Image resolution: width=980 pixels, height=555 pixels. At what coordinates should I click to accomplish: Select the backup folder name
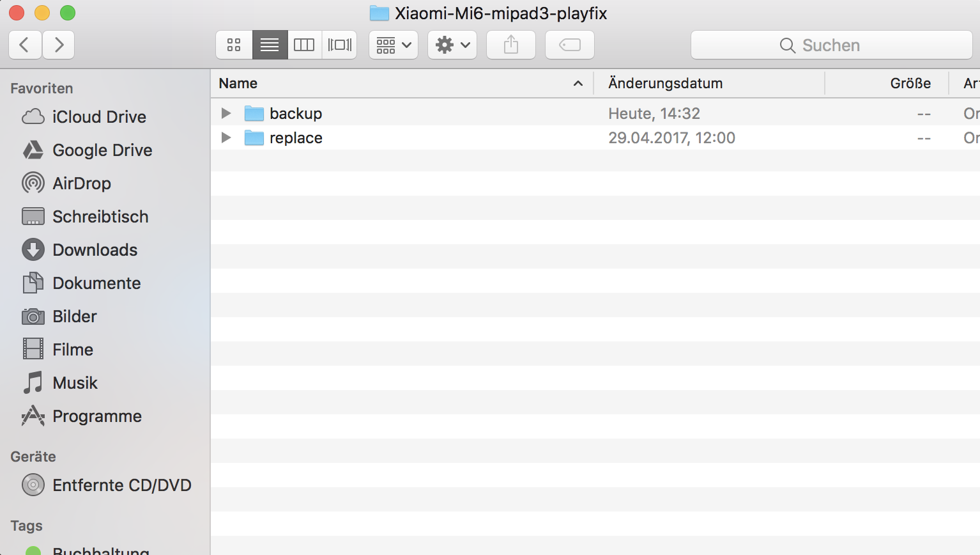coord(296,114)
